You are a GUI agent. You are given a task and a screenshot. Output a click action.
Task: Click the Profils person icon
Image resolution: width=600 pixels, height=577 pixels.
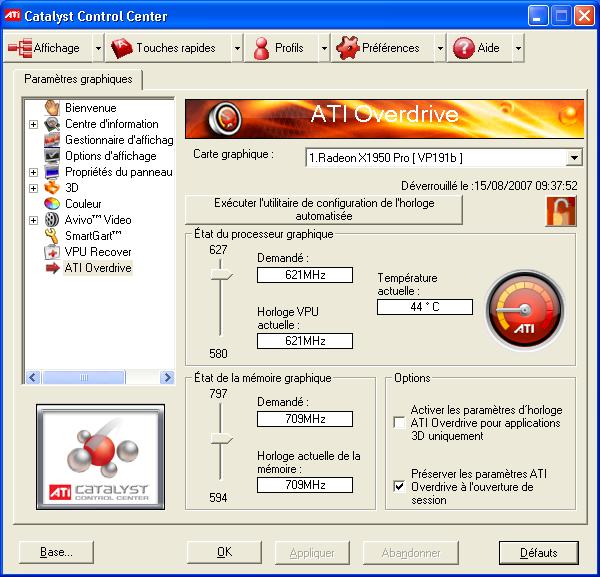tap(262, 48)
